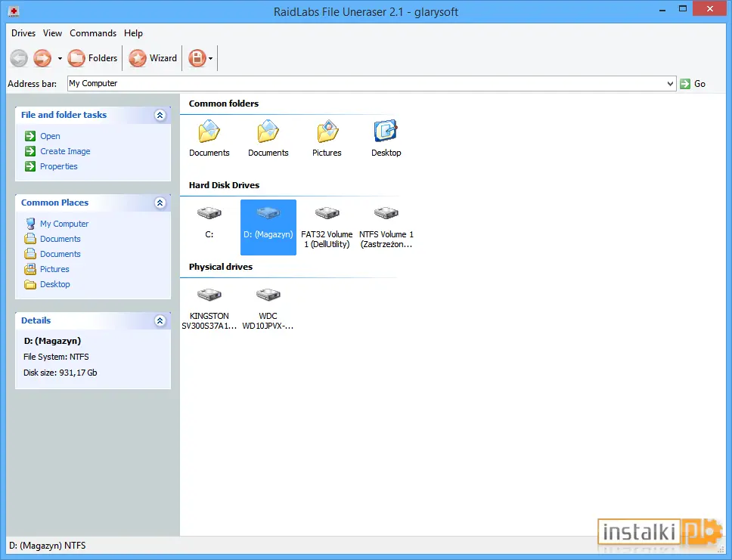The image size is (732, 560).
Task: Click the Properties task link
Action: tap(59, 166)
